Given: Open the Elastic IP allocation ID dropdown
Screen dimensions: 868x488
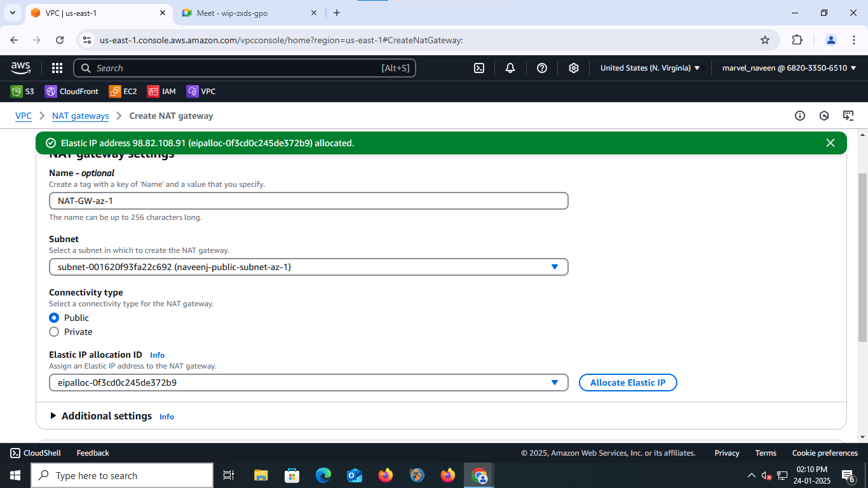Looking at the screenshot, I should [x=309, y=383].
